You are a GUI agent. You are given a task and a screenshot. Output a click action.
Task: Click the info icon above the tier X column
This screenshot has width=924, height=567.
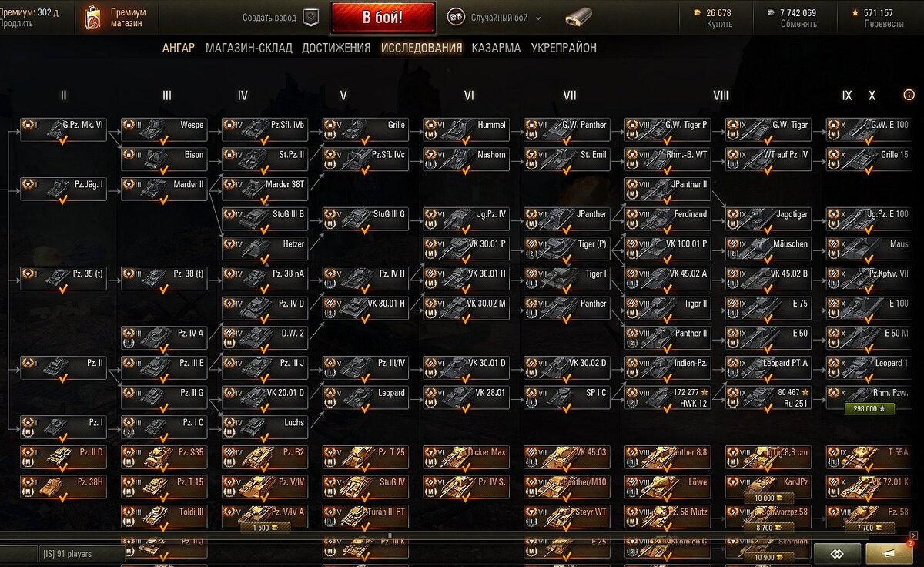pos(909,96)
